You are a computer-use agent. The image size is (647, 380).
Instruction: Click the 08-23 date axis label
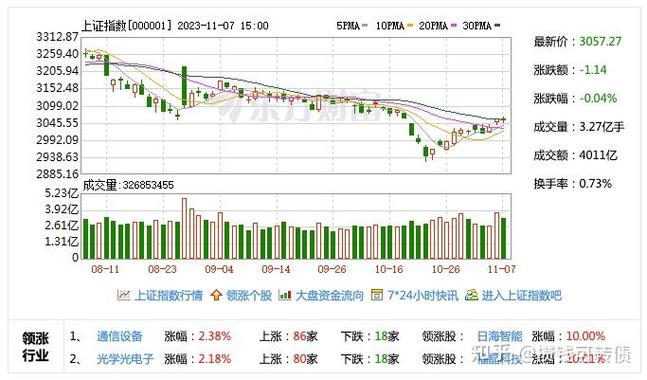pos(162,269)
